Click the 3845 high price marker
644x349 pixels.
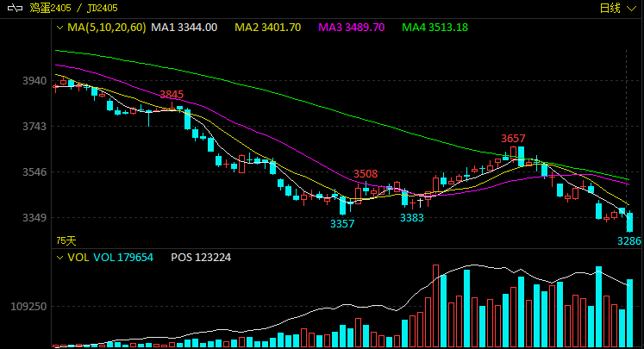pyautogui.click(x=172, y=95)
